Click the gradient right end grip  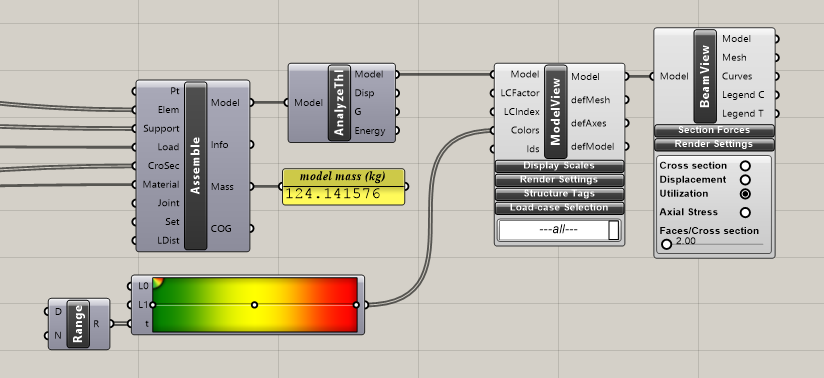pos(356,305)
